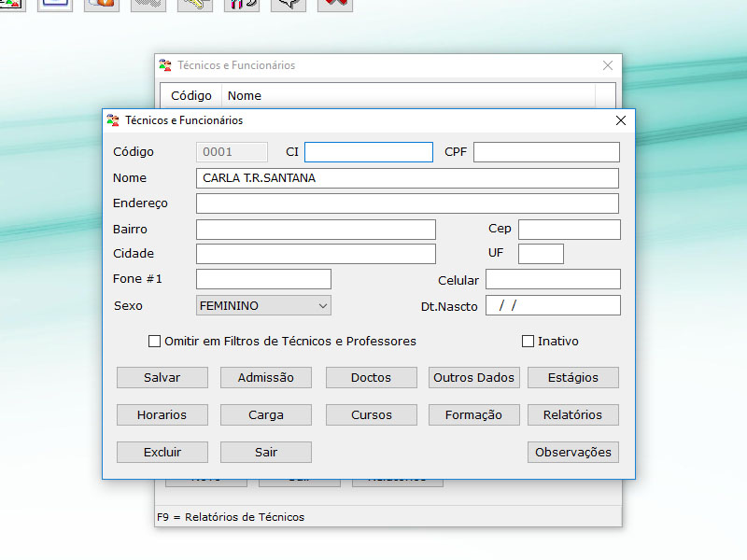Image resolution: width=747 pixels, height=560 pixels.
Task: Click the Formação button
Action: click(473, 415)
